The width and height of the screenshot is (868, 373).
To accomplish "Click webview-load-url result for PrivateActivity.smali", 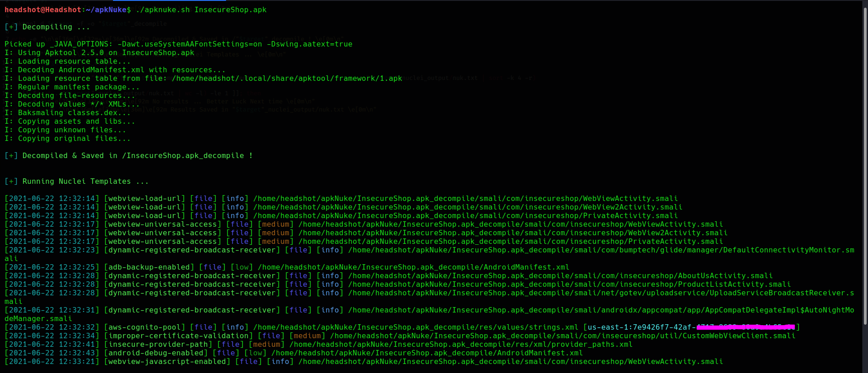I will (x=341, y=216).
